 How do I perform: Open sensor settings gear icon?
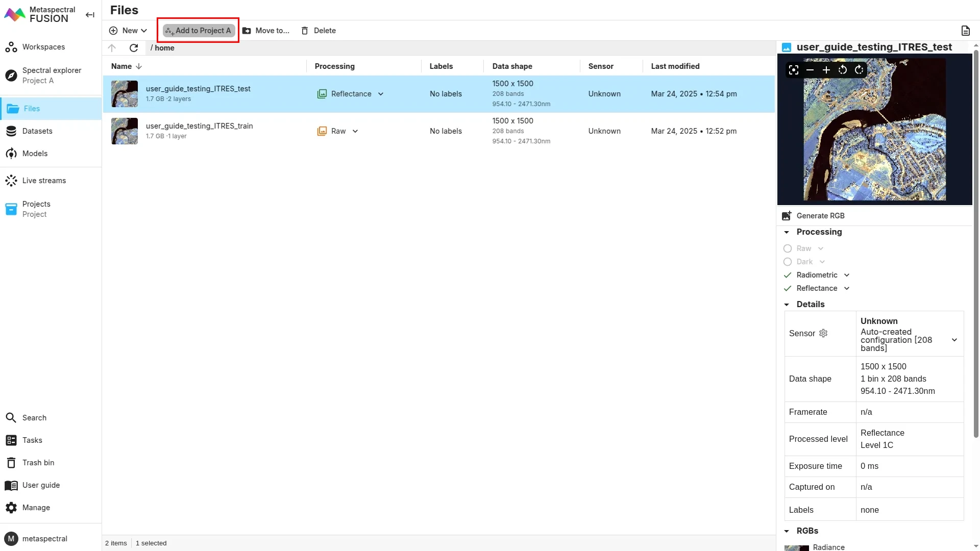point(823,333)
